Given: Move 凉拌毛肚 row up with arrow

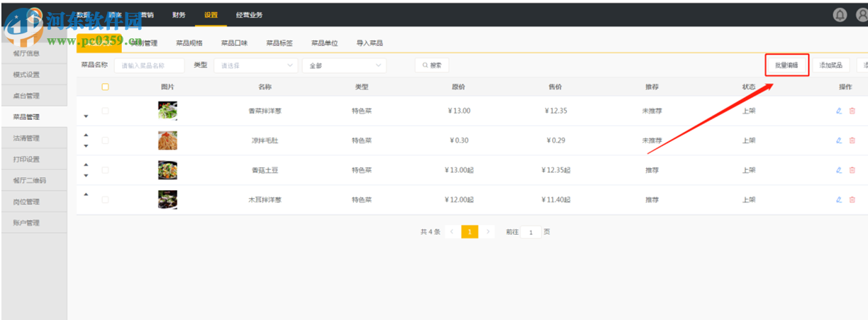Looking at the screenshot, I should (x=87, y=135).
